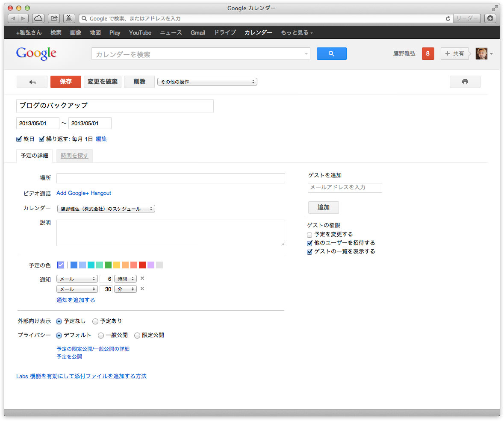Click the browser back arrow button

pyautogui.click(x=13, y=18)
